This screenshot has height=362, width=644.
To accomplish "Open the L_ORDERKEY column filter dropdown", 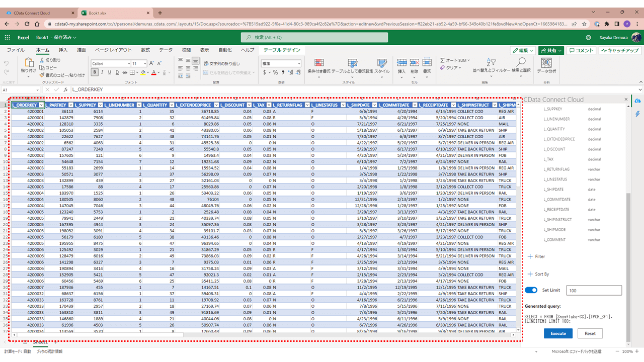I will click(41, 105).
